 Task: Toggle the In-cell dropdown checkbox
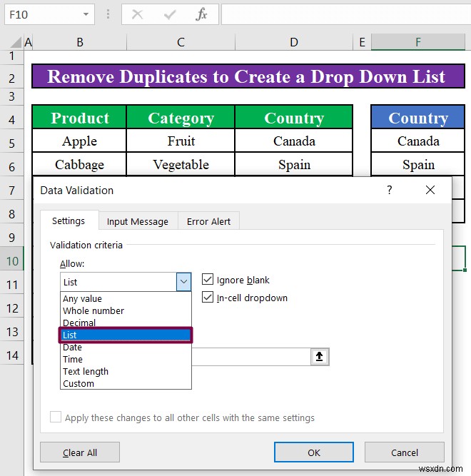208,297
